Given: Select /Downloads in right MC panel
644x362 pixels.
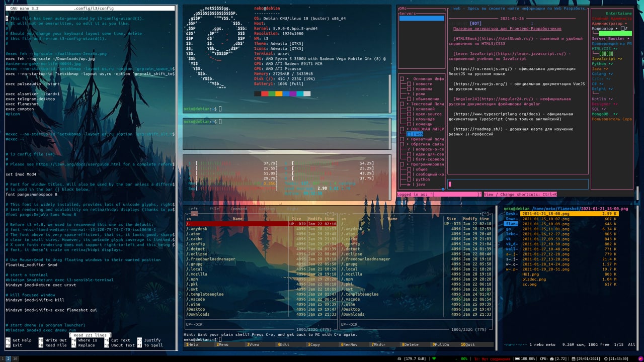Looking at the screenshot, I should click(416, 314).
